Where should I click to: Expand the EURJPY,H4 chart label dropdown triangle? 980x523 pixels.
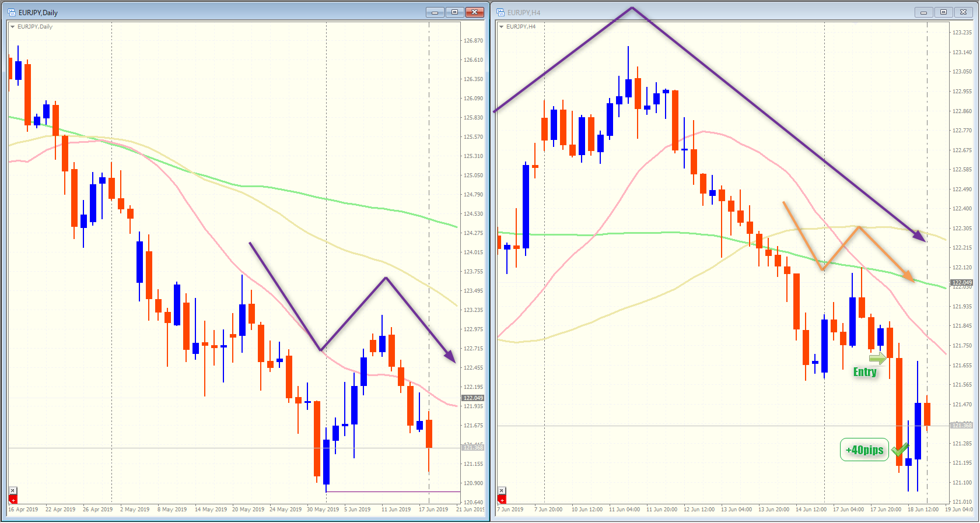501,27
